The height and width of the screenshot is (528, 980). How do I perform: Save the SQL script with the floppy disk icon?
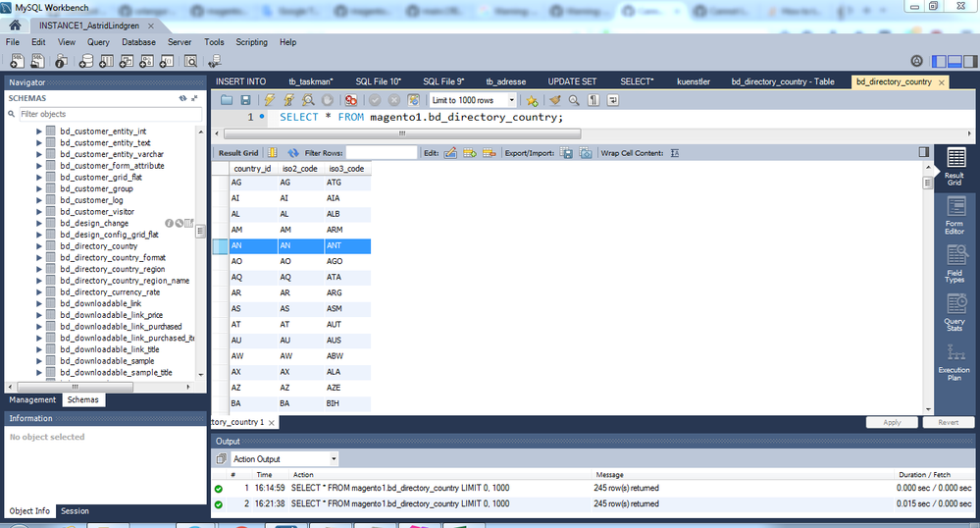pos(245,100)
